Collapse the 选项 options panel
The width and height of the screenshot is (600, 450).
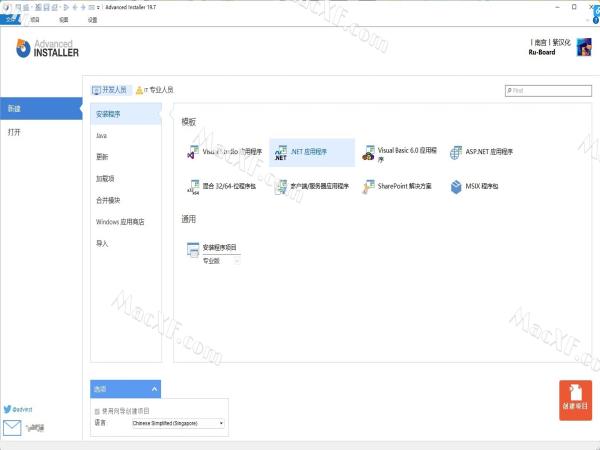154,389
